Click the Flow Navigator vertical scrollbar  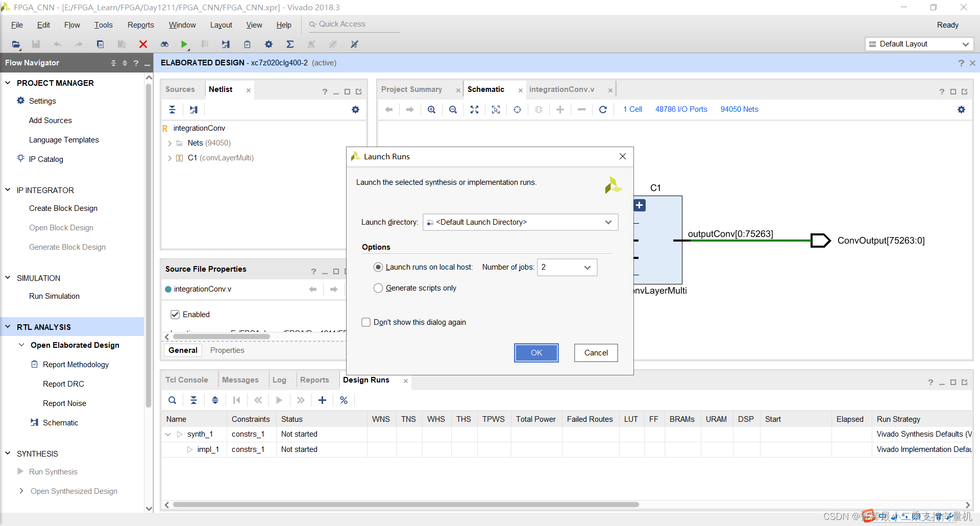149,245
